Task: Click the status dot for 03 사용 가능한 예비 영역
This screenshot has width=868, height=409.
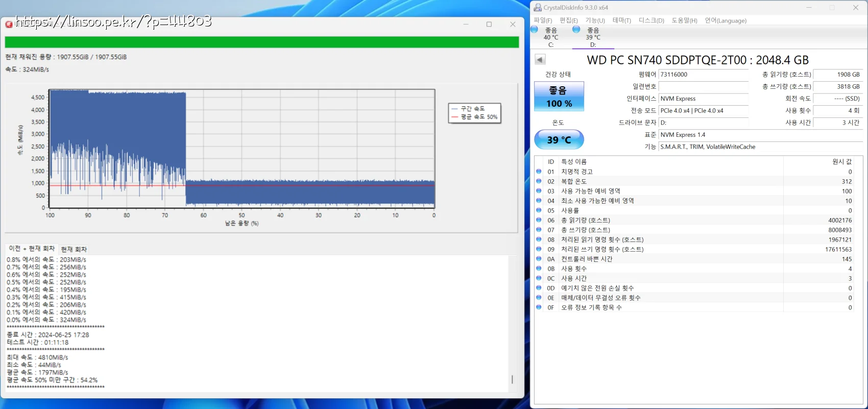Action: pos(539,191)
